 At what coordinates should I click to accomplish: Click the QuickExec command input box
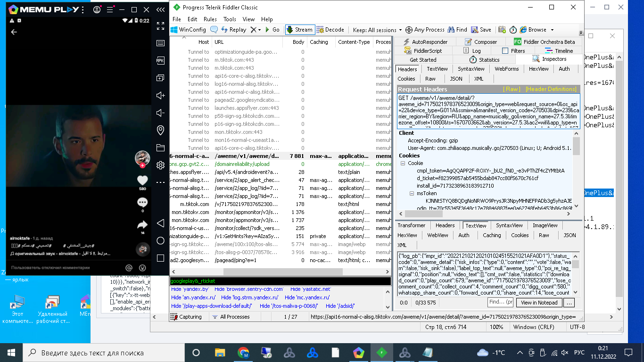(x=280, y=281)
